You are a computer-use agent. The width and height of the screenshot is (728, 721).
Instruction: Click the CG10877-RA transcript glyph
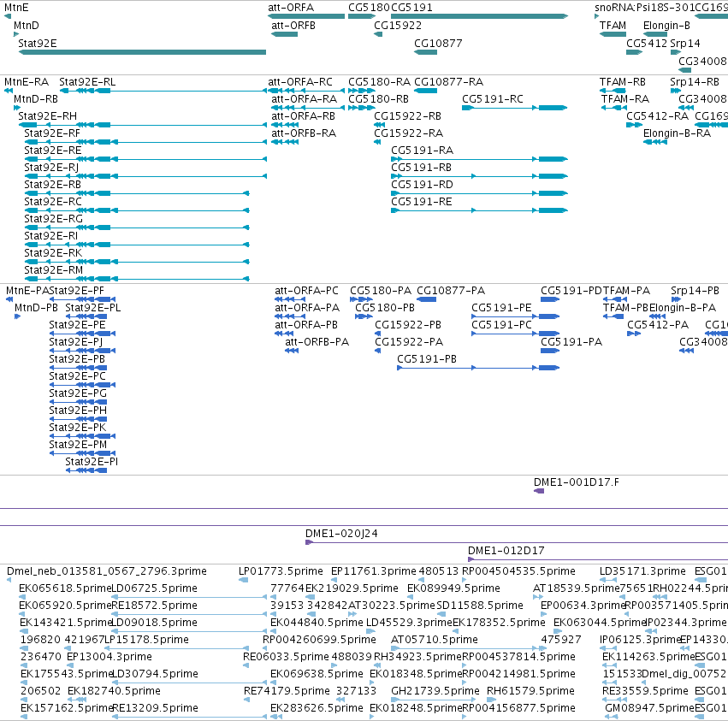point(425,91)
